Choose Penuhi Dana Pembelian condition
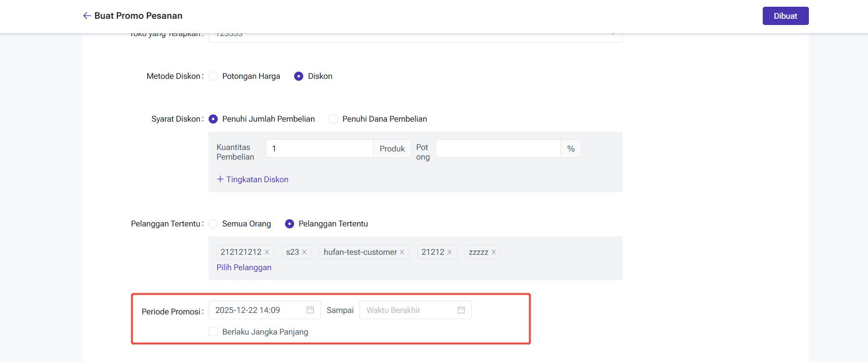 point(333,119)
